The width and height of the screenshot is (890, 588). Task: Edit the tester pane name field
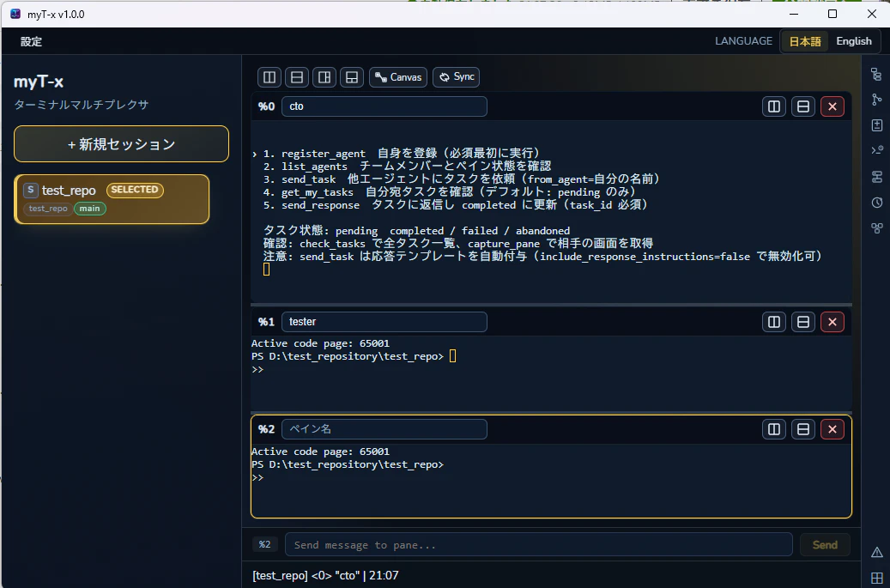[384, 322]
